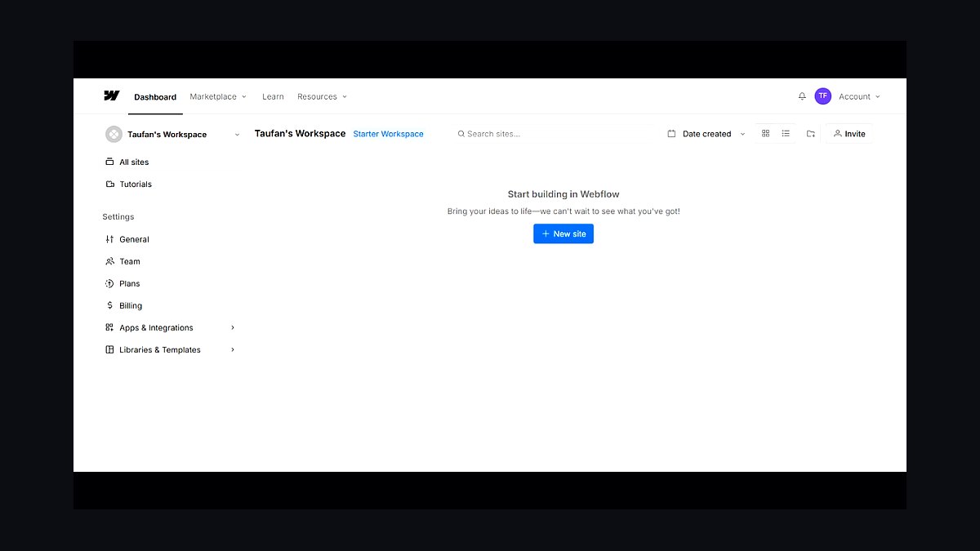Open the Date created sort dropdown
The height and width of the screenshot is (551, 980).
(x=706, y=134)
